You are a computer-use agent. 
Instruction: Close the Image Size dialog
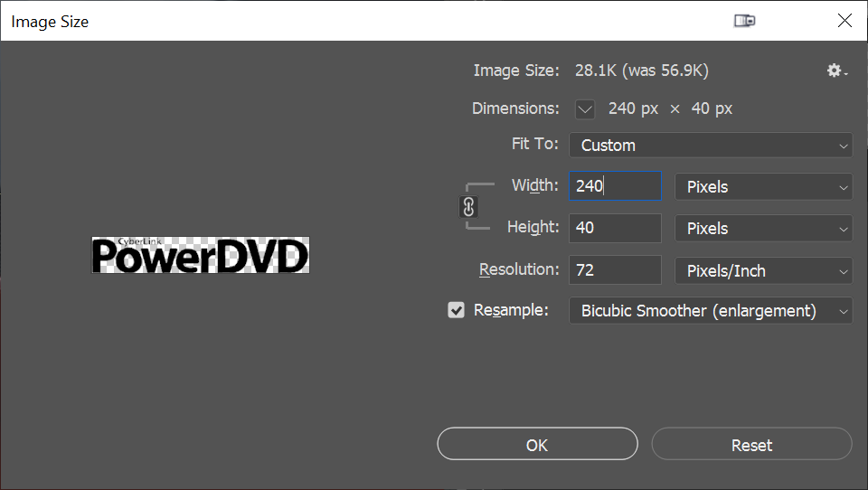844,21
